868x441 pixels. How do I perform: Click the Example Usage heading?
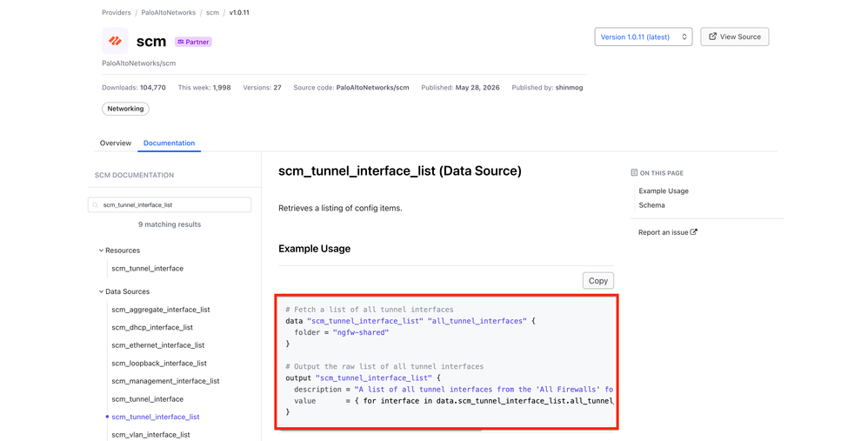coord(315,249)
